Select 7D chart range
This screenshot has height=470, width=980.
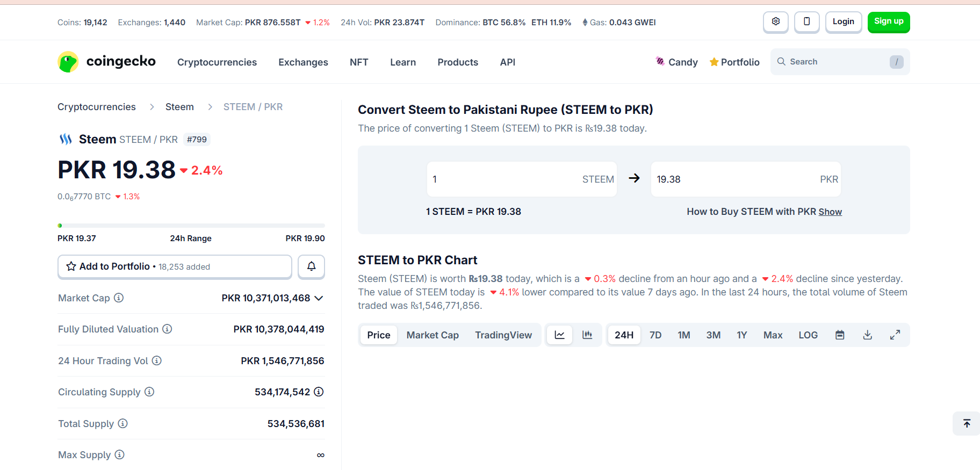[x=655, y=335]
